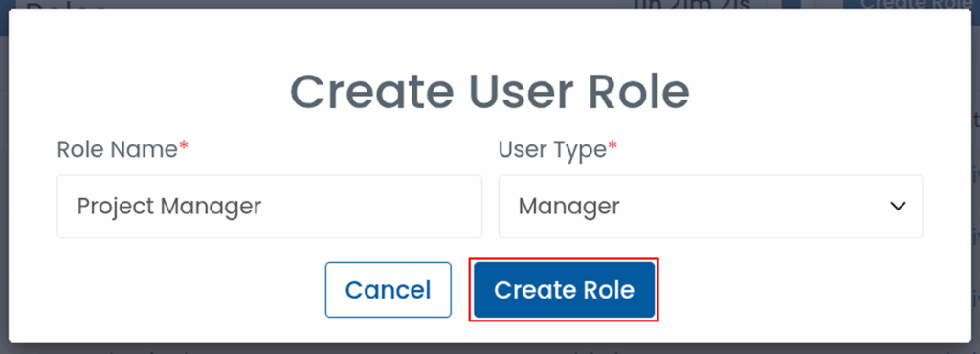The height and width of the screenshot is (354, 980).
Task: Click the Project Manager text in Role Name
Action: pos(168,206)
